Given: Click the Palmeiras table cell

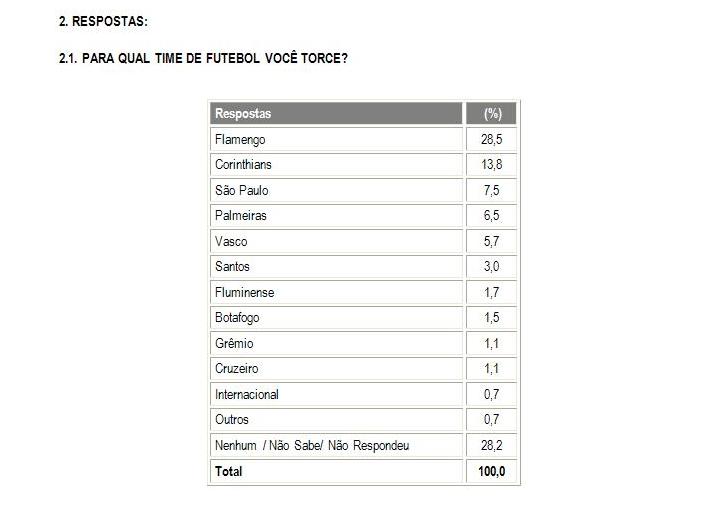Looking at the screenshot, I should 240,216.
